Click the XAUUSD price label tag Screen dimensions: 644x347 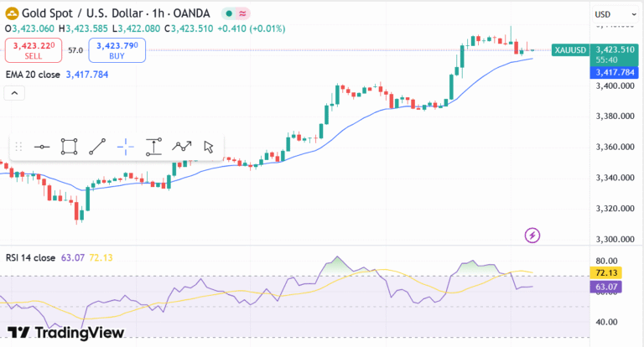click(x=570, y=51)
